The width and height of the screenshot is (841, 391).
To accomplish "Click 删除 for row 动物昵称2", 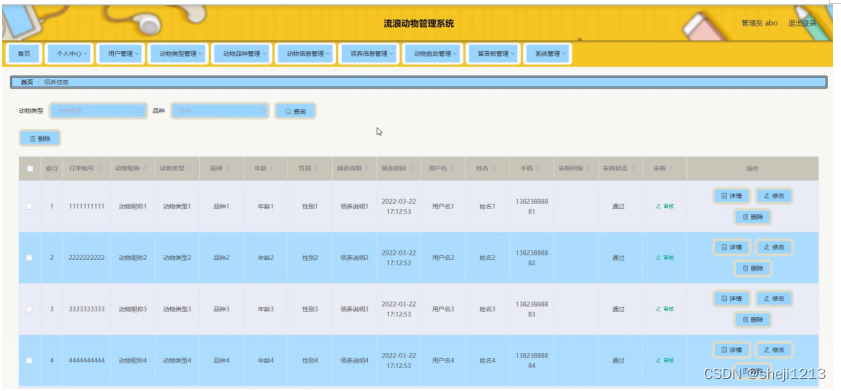I will click(753, 268).
